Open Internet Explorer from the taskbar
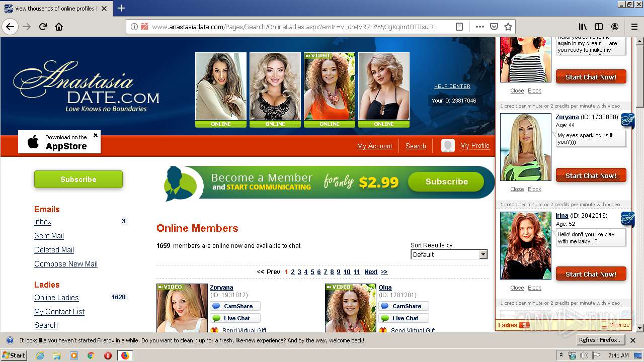The image size is (644, 362). [40, 355]
